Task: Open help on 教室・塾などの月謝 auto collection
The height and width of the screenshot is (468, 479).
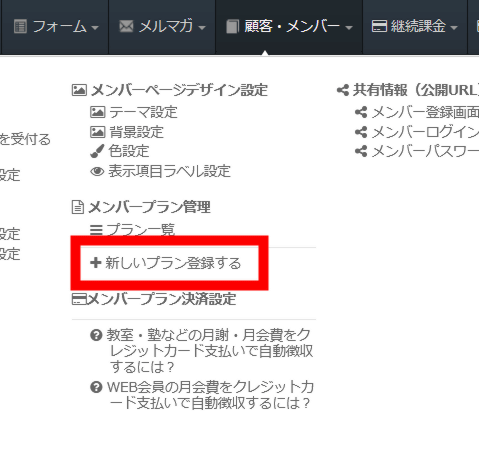Action: tap(210, 351)
